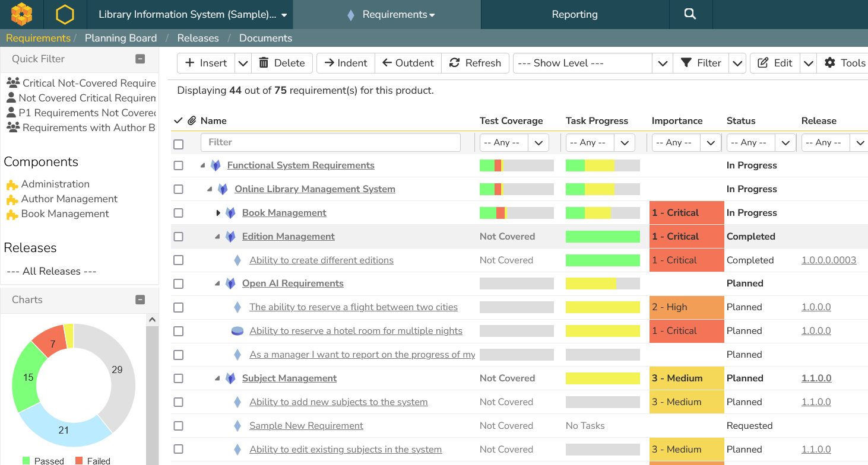This screenshot has width=868, height=465.
Task: Click the Refresh button
Action: [x=475, y=63]
